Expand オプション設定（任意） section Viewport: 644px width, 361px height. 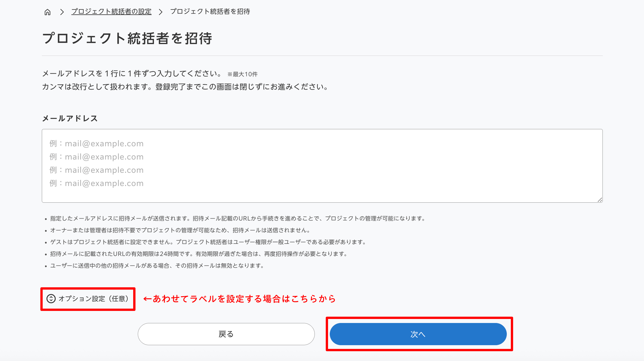(x=88, y=299)
